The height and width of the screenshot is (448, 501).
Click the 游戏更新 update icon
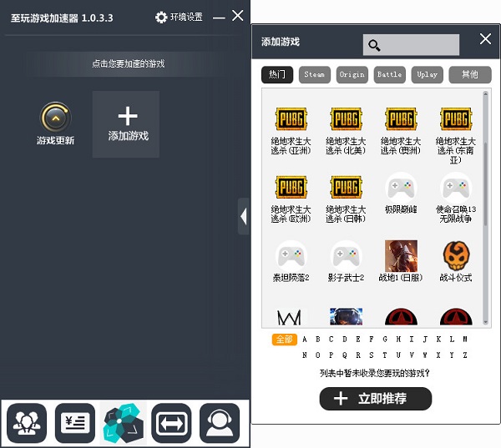coord(55,118)
